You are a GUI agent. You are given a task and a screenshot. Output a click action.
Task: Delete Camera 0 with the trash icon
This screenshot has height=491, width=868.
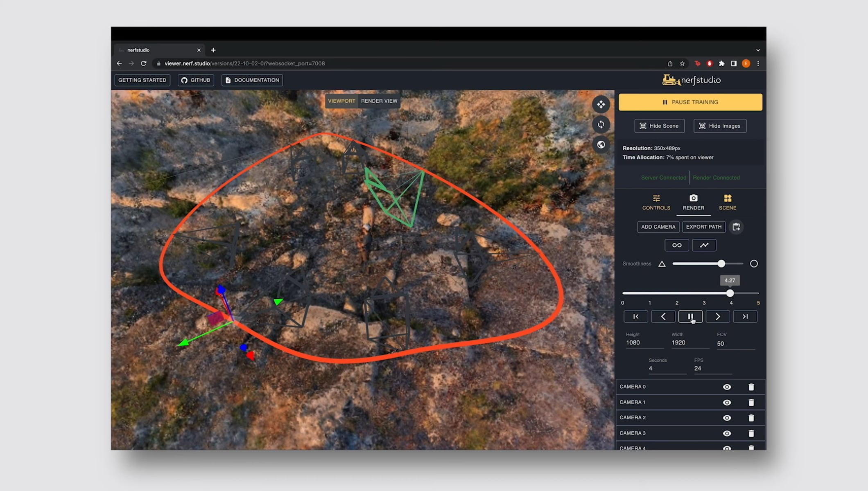coord(751,387)
